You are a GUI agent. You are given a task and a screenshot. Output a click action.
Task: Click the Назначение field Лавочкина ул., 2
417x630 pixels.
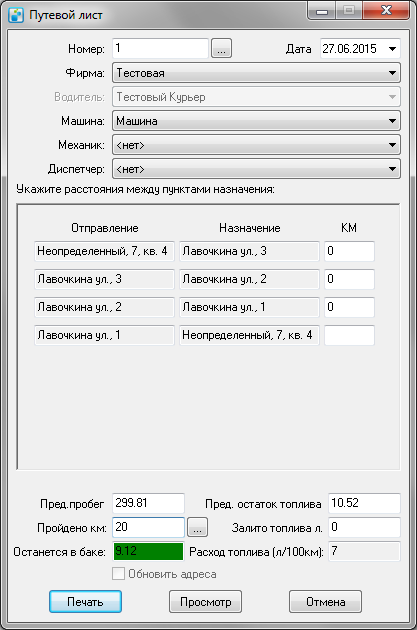point(249,279)
